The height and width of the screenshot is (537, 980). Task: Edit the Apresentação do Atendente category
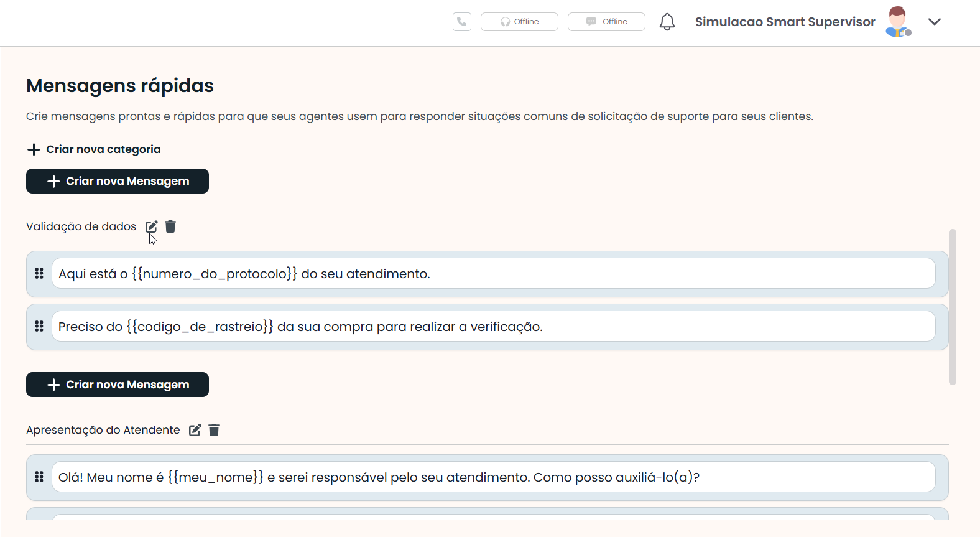point(195,430)
